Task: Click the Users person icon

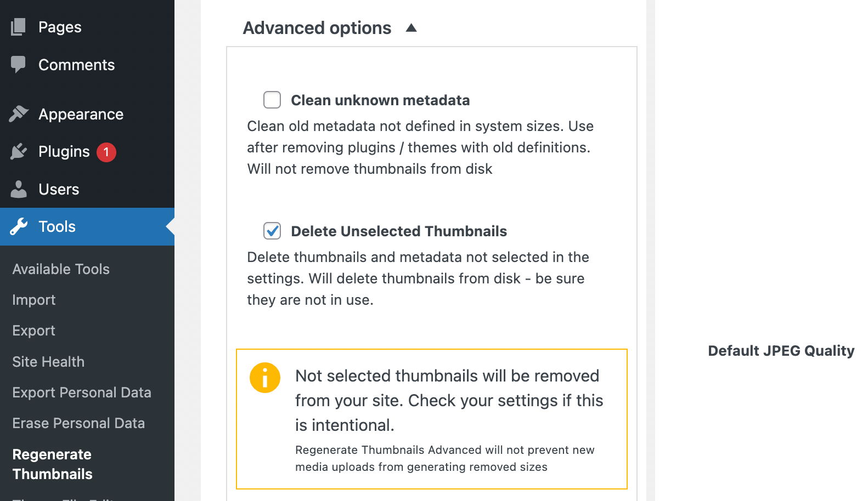Action: pyautogui.click(x=19, y=189)
